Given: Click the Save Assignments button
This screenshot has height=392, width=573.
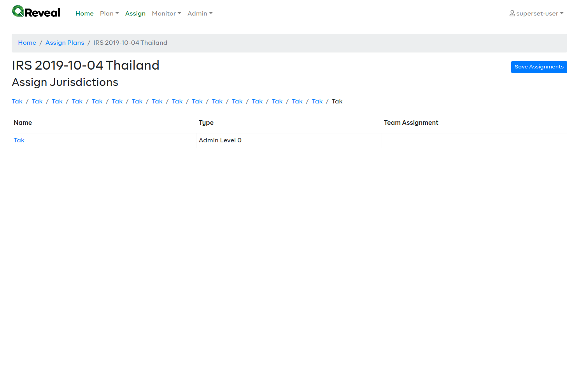Looking at the screenshot, I should pos(539,67).
